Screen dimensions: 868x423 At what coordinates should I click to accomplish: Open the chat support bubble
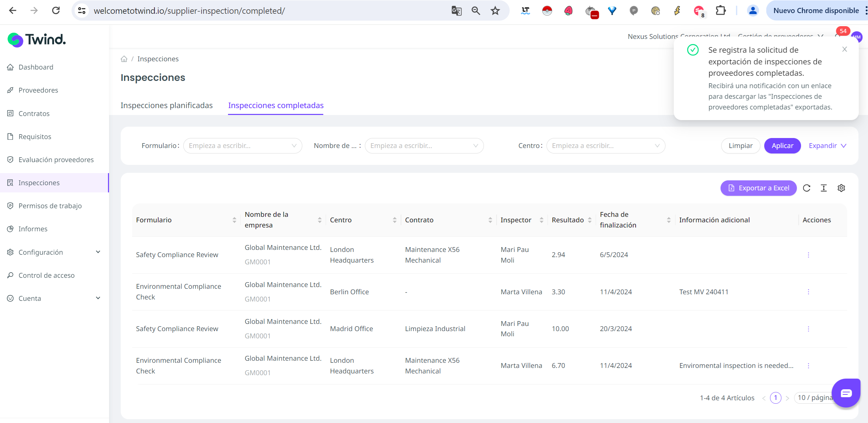846,393
